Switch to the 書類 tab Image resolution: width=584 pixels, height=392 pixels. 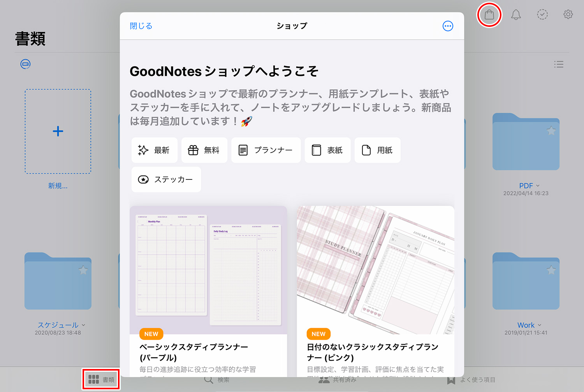[x=101, y=380]
